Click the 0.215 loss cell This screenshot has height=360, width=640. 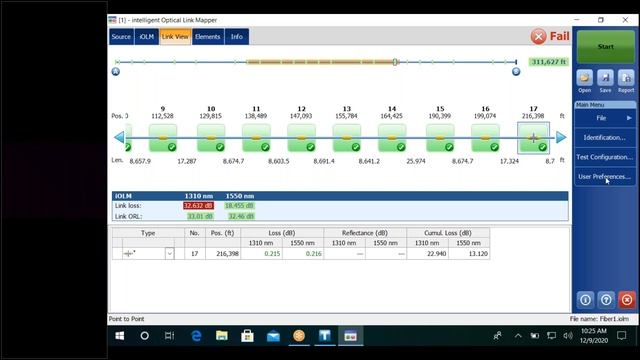point(261,254)
